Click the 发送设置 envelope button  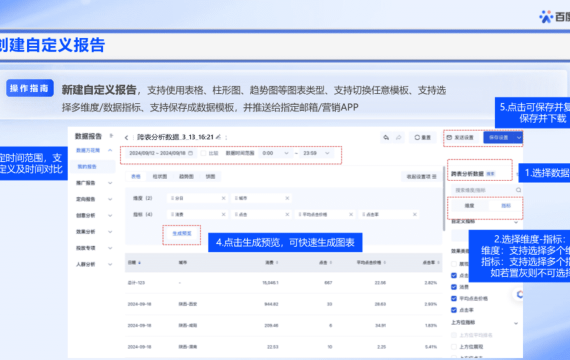click(x=460, y=137)
